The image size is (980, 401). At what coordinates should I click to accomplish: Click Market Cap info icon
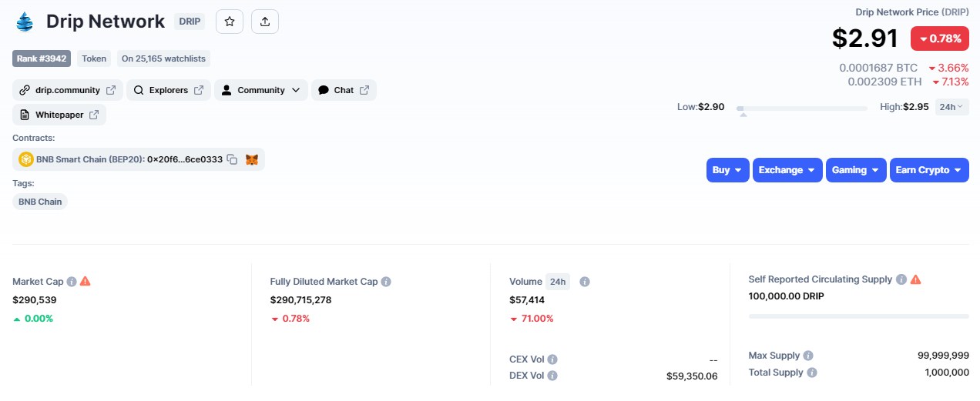pos(72,282)
